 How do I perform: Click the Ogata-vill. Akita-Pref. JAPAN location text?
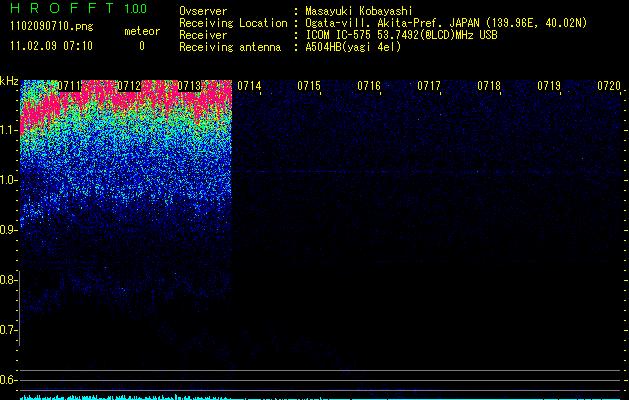(446, 23)
